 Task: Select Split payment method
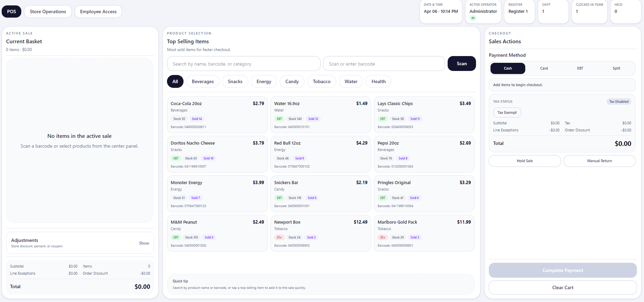(x=616, y=68)
